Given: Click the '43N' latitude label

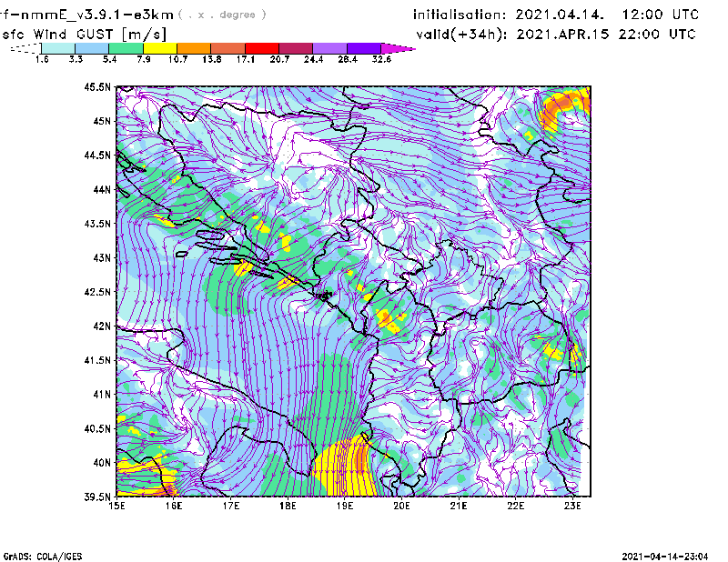Looking at the screenshot, I should pyautogui.click(x=102, y=257).
